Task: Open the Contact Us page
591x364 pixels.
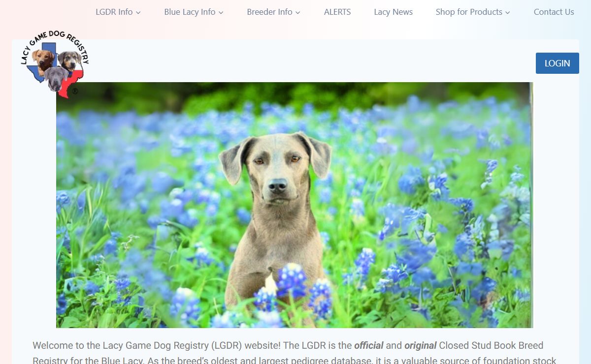Action: pyautogui.click(x=554, y=12)
